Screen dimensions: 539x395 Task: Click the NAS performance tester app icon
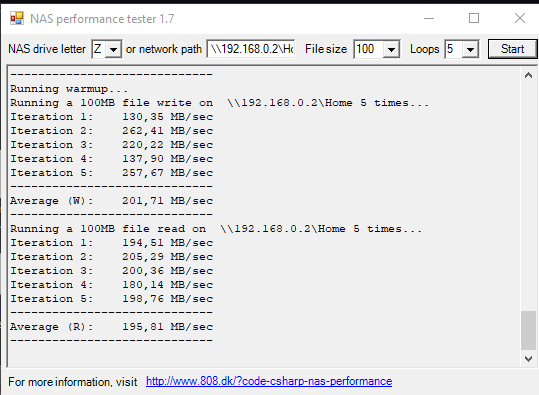point(16,18)
